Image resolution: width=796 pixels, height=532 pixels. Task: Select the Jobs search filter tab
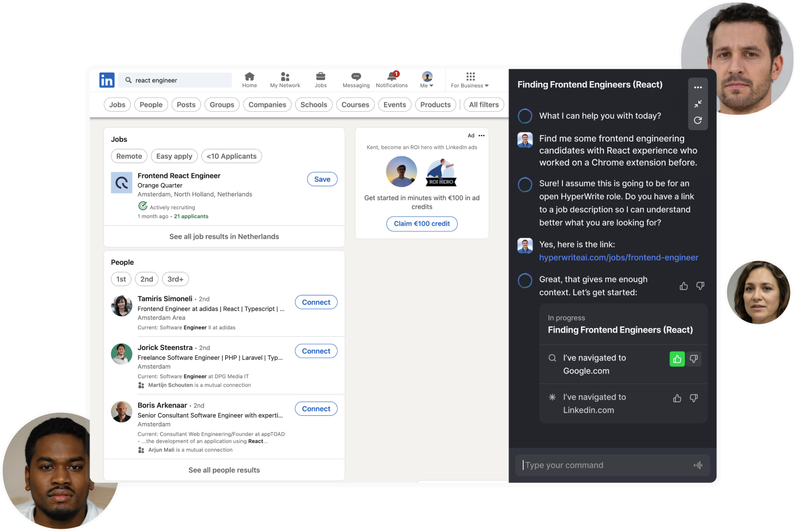pyautogui.click(x=117, y=105)
